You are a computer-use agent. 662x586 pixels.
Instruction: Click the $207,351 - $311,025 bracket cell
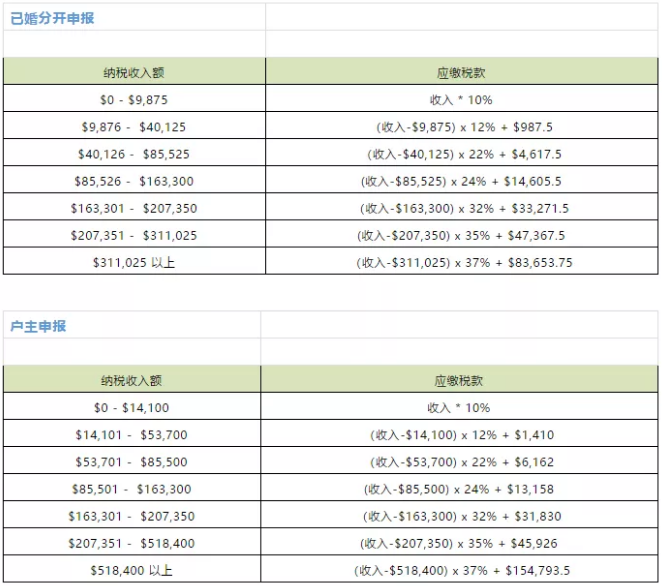(x=133, y=236)
